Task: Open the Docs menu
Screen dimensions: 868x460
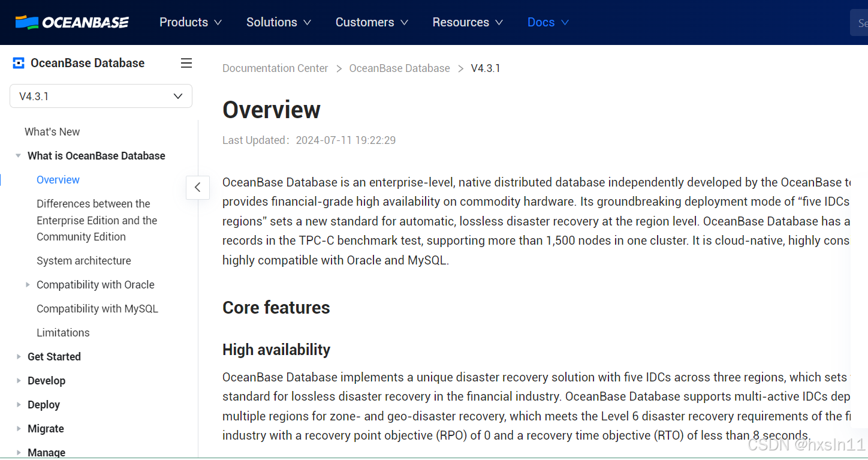Action: (x=548, y=22)
